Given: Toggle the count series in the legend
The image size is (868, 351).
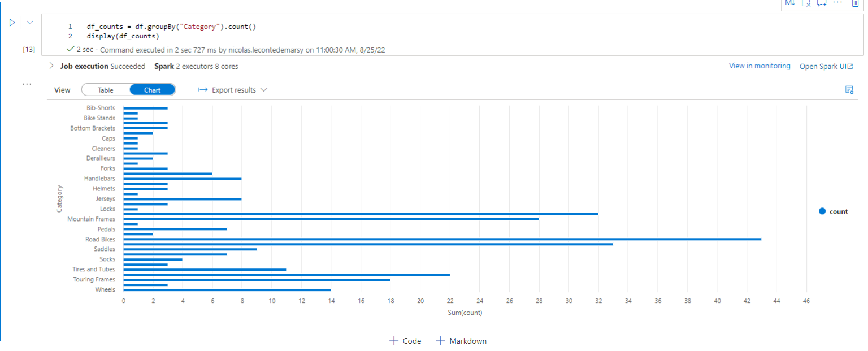Looking at the screenshot, I should click(834, 211).
